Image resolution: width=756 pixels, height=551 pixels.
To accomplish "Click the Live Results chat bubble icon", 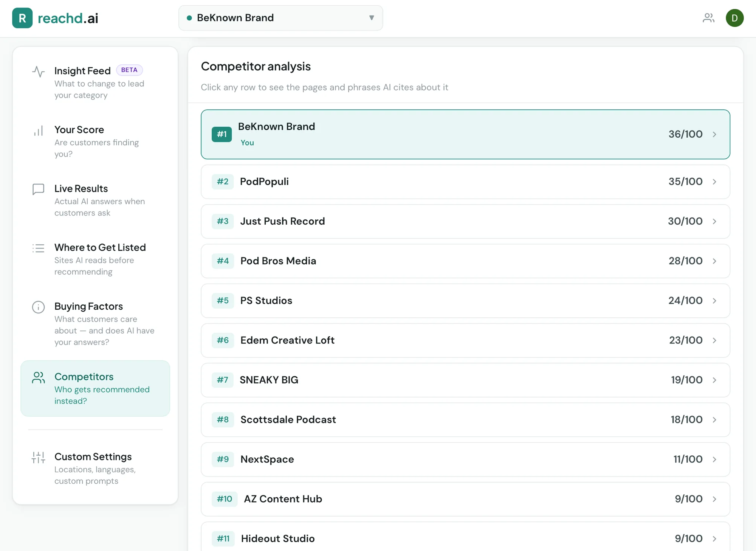I will click(38, 189).
